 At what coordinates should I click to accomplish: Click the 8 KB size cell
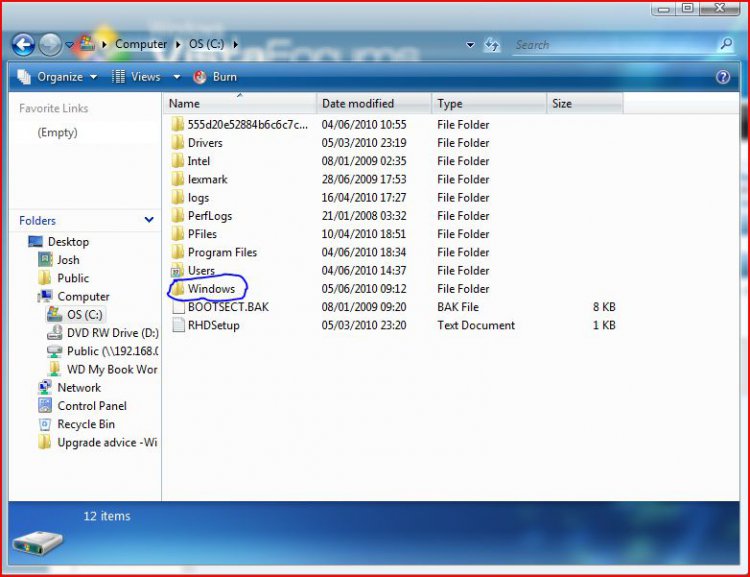[604, 307]
